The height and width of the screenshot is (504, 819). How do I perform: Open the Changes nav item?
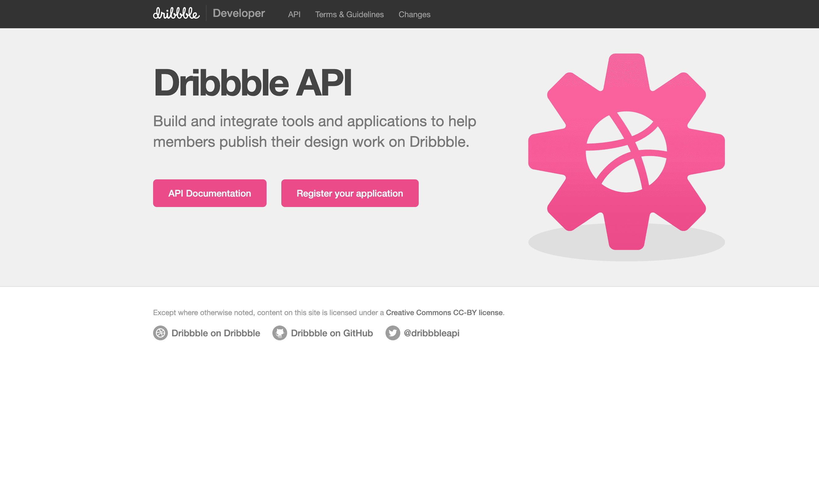(x=414, y=14)
